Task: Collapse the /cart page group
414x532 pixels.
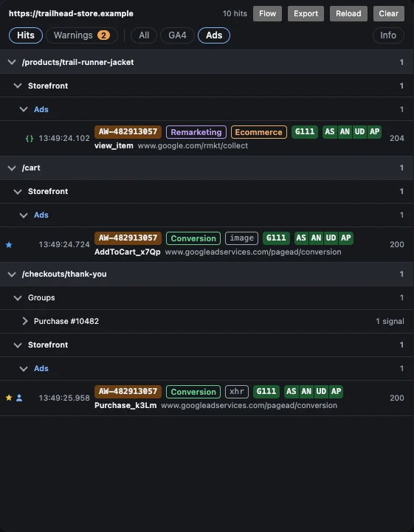Action: point(12,167)
